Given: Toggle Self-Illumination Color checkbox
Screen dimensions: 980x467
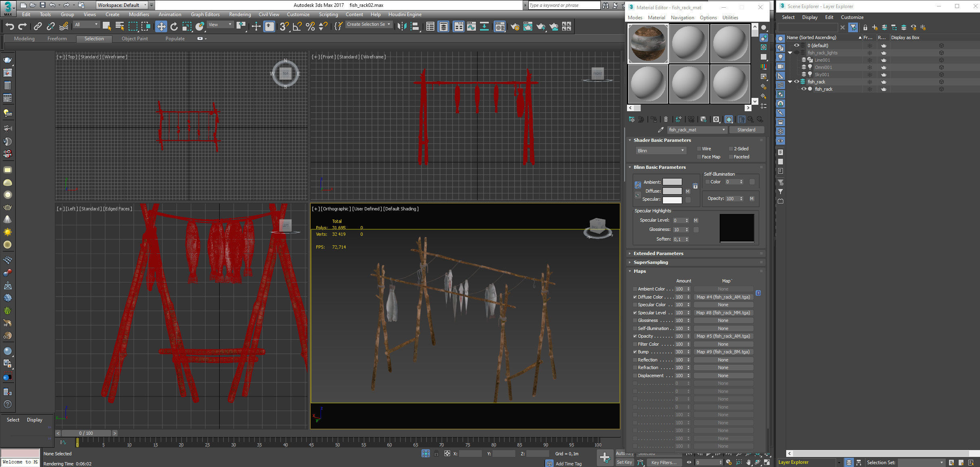Looking at the screenshot, I should [707, 182].
